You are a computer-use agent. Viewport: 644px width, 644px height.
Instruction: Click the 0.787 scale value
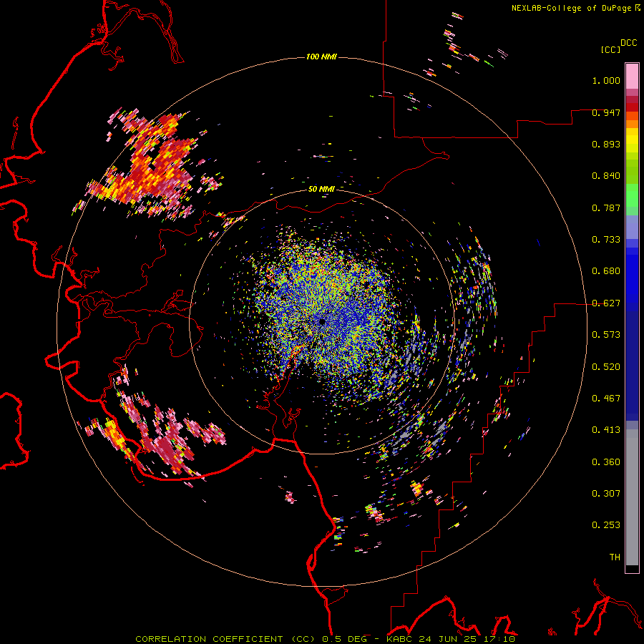point(606,208)
